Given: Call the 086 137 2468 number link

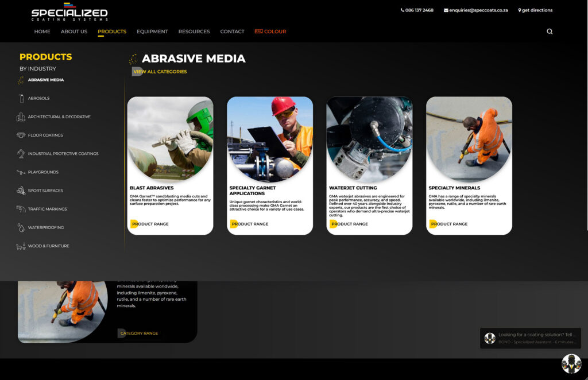Looking at the screenshot, I should click(419, 10).
